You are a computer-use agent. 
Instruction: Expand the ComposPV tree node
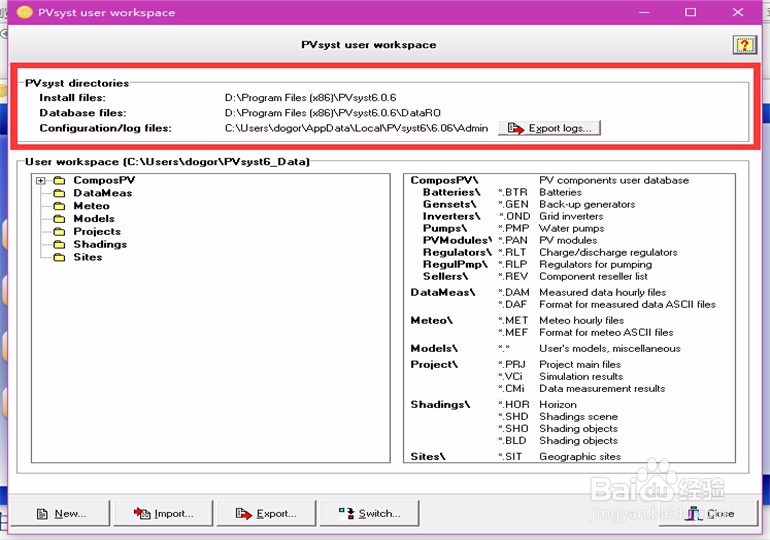[x=40, y=181]
